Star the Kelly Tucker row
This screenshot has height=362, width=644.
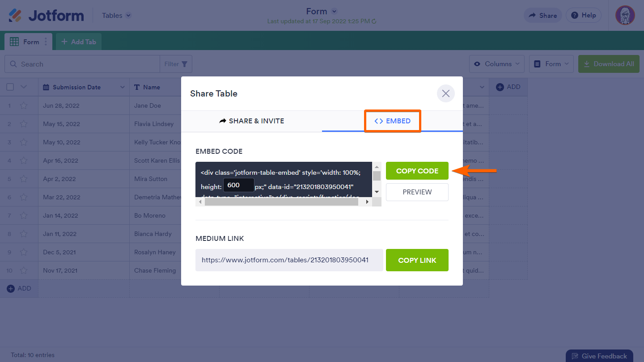(x=24, y=142)
